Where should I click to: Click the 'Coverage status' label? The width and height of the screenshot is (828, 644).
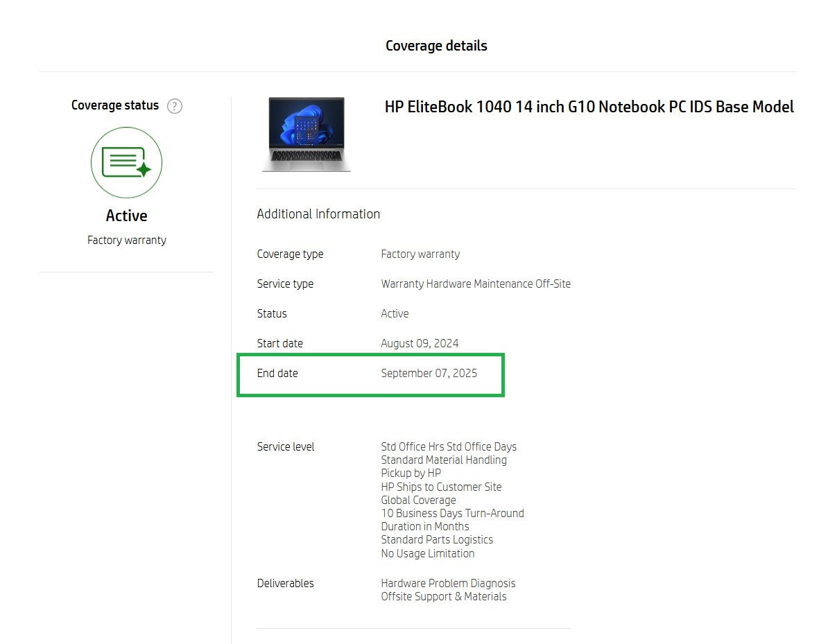[x=115, y=105]
